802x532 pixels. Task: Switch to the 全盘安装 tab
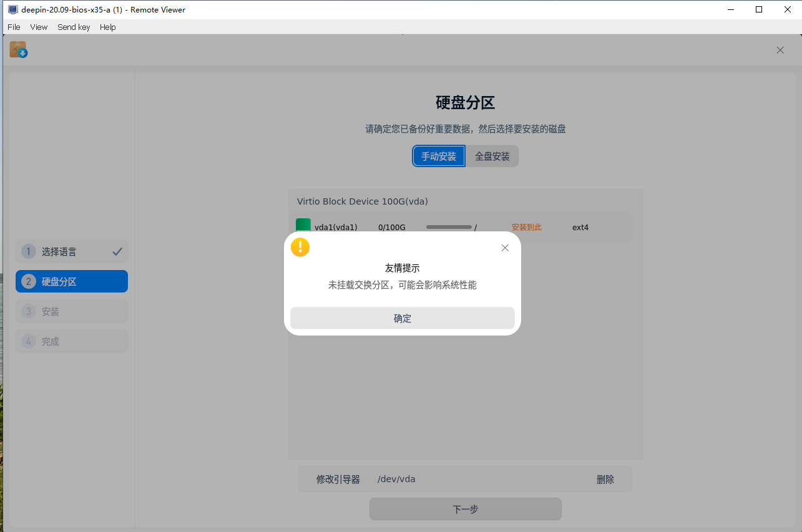click(x=492, y=156)
